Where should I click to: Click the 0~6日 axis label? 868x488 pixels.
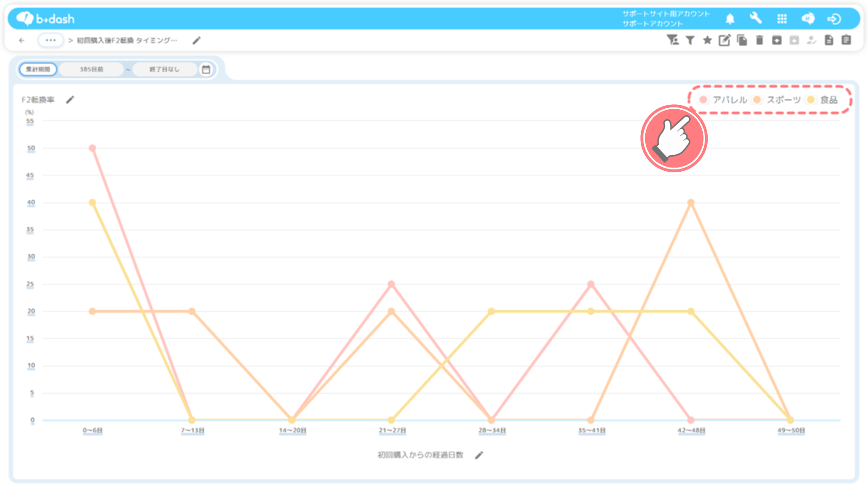point(92,431)
